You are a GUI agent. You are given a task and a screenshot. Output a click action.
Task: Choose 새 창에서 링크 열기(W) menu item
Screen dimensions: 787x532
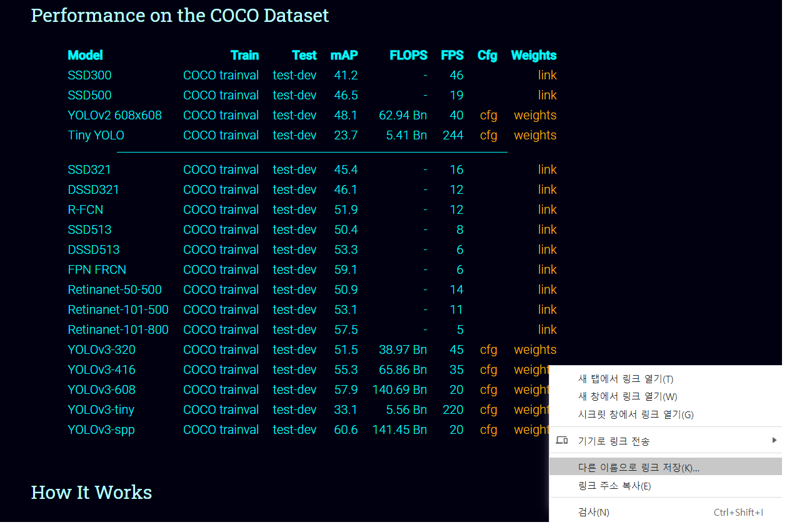point(665,396)
